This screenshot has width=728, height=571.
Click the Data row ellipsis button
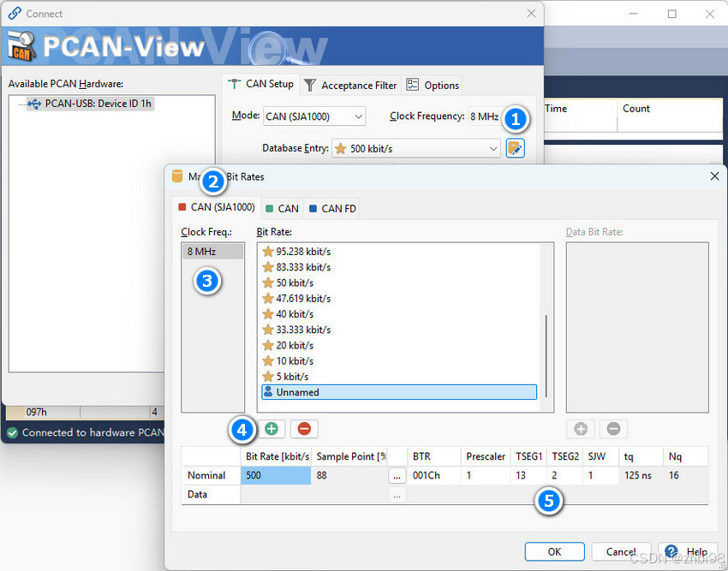click(397, 495)
